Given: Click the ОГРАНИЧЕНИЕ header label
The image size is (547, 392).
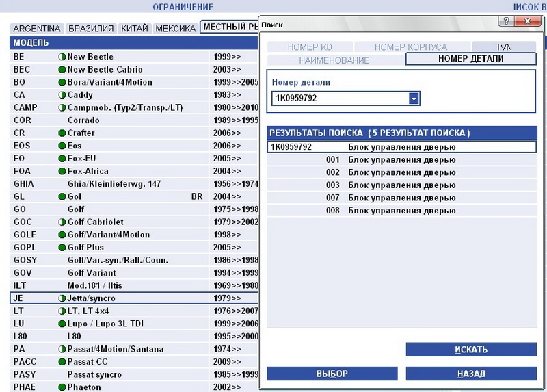Looking at the screenshot, I should [183, 7].
